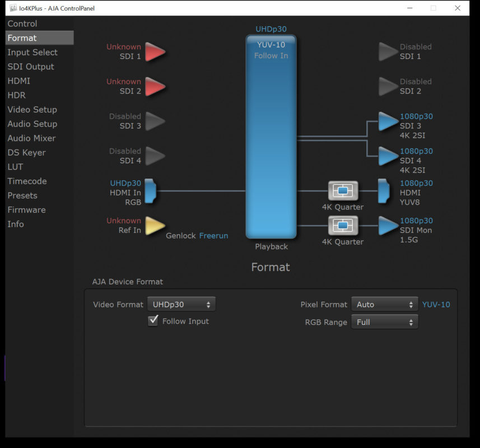Open the RGB Range Full dropdown
This screenshot has width=480, height=448.
pyautogui.click(x=384, y=322)
